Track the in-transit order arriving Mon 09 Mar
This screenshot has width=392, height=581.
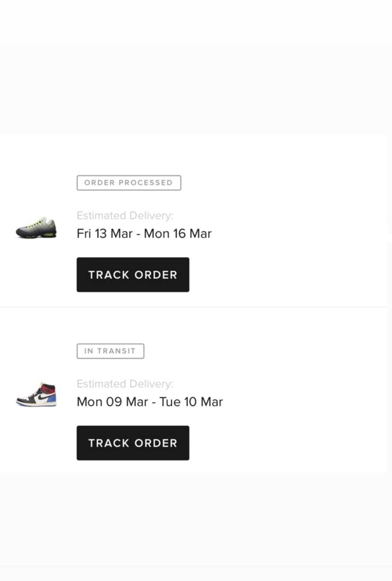133,443
